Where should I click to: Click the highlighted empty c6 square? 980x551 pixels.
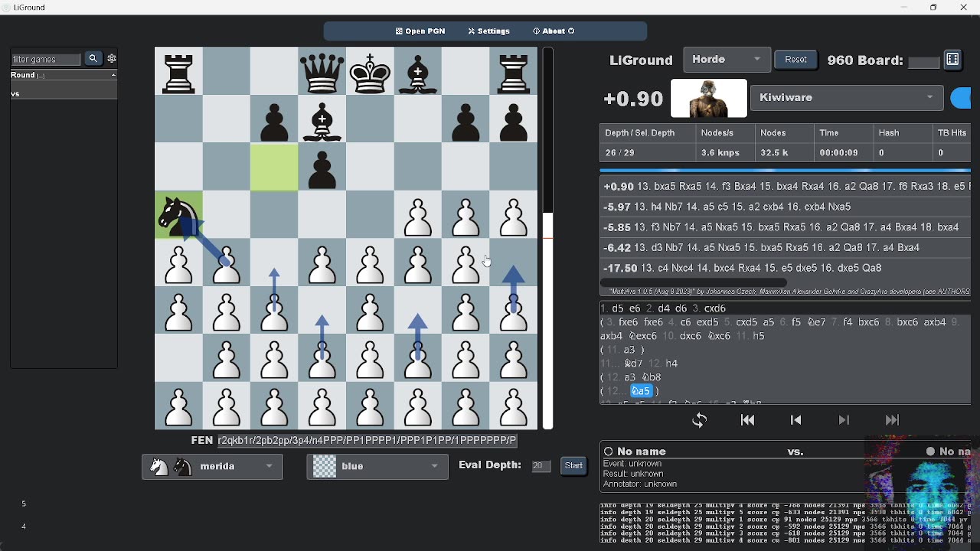tap(275, 168)
